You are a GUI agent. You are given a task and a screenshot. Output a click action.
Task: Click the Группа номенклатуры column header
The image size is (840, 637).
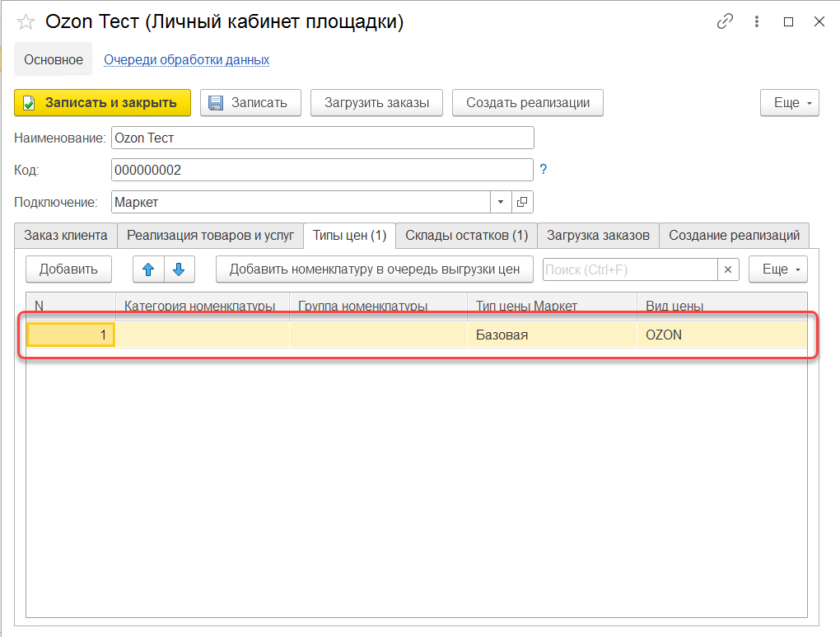click(x=378, y=307)
